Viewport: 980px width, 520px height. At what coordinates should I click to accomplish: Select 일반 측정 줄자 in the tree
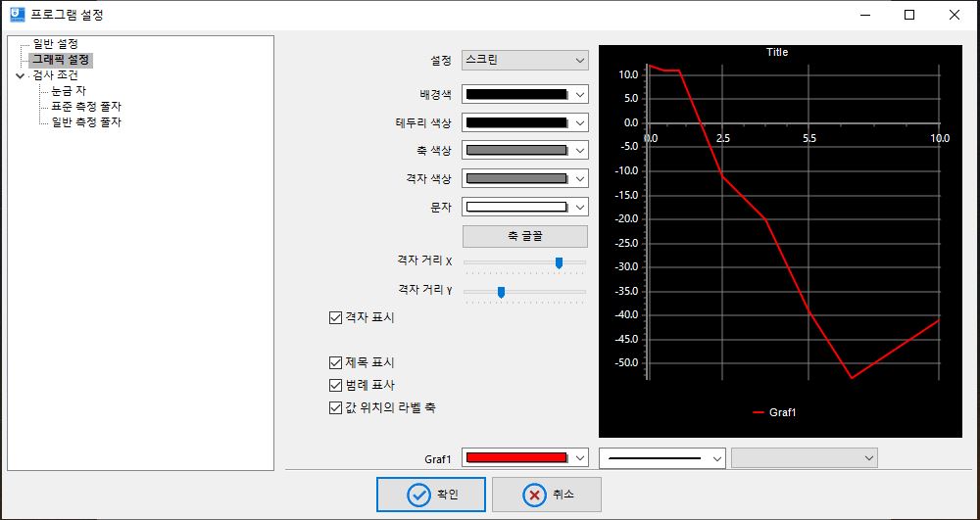85,122
